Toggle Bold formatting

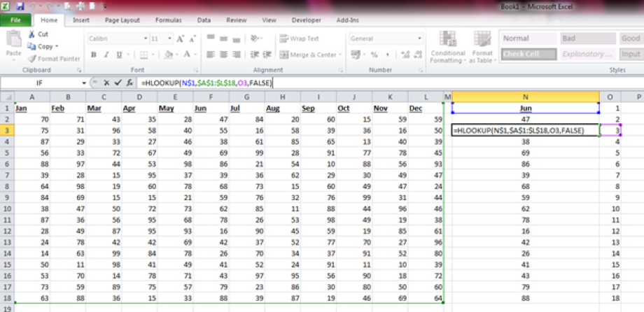pos(93,55)
